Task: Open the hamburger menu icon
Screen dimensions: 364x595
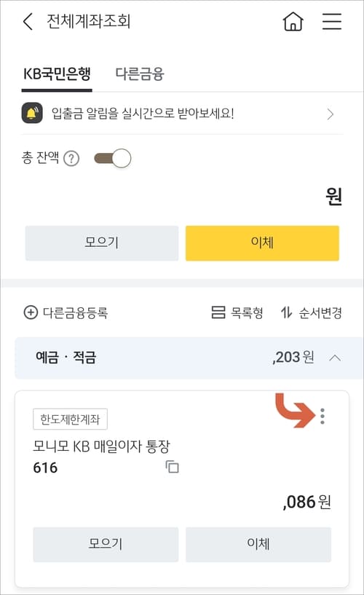Action: [332, 21]
